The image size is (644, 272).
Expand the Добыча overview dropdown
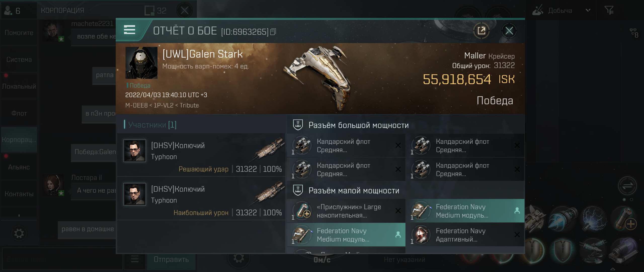tap(588, 10)
